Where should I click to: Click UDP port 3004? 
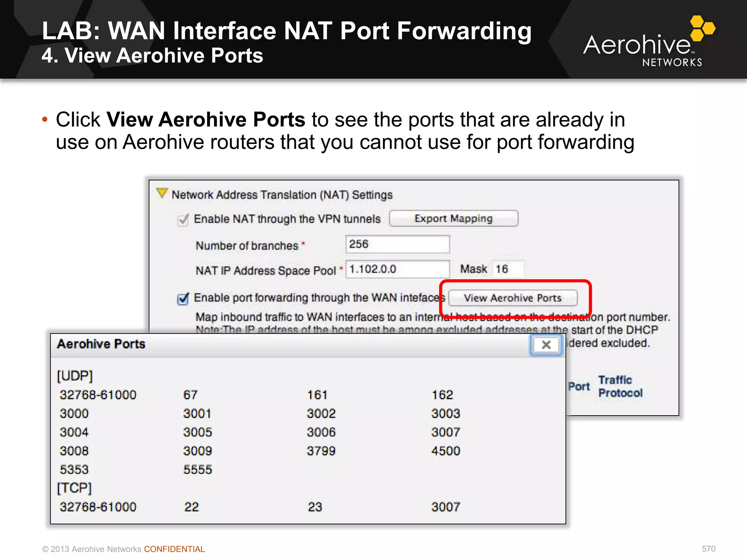click(74, 432)
